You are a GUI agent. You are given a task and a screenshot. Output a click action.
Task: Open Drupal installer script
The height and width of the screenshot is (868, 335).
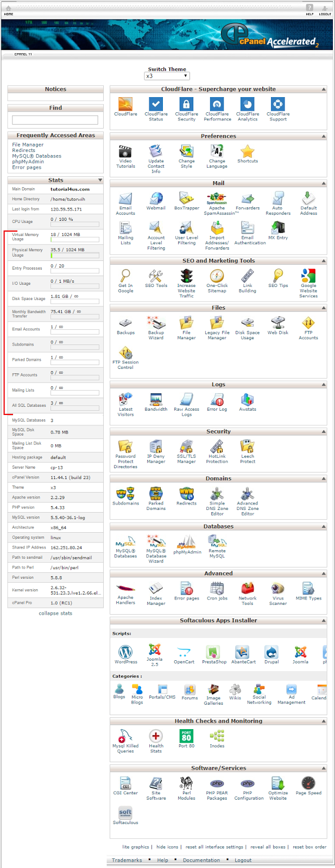(x=271, y=654)
